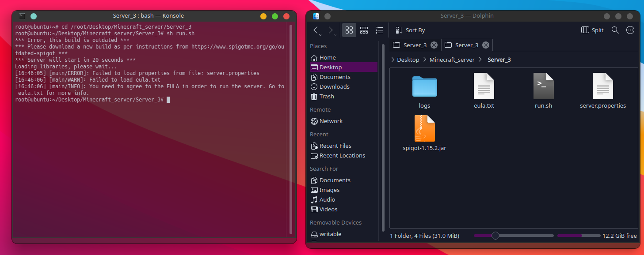The width and height of the screenshot is (644, 255).
Task: Split the Dolphin view
Action: point(592,30)
